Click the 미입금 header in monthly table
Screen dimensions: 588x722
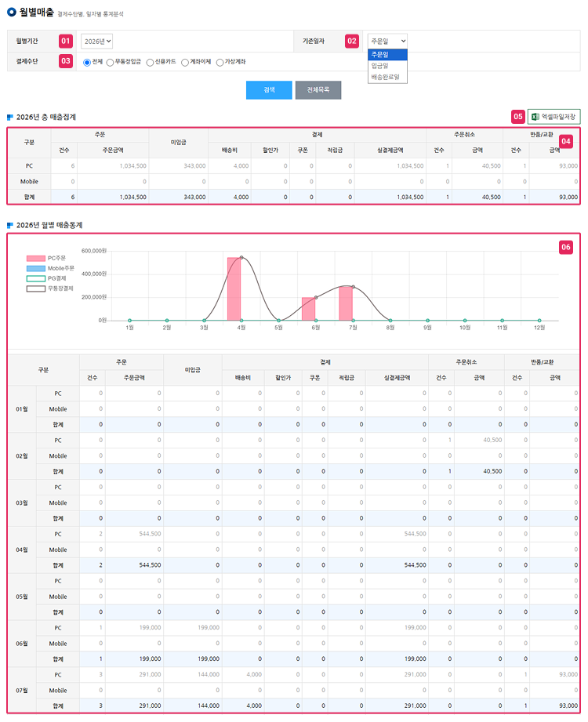(192, 370)
